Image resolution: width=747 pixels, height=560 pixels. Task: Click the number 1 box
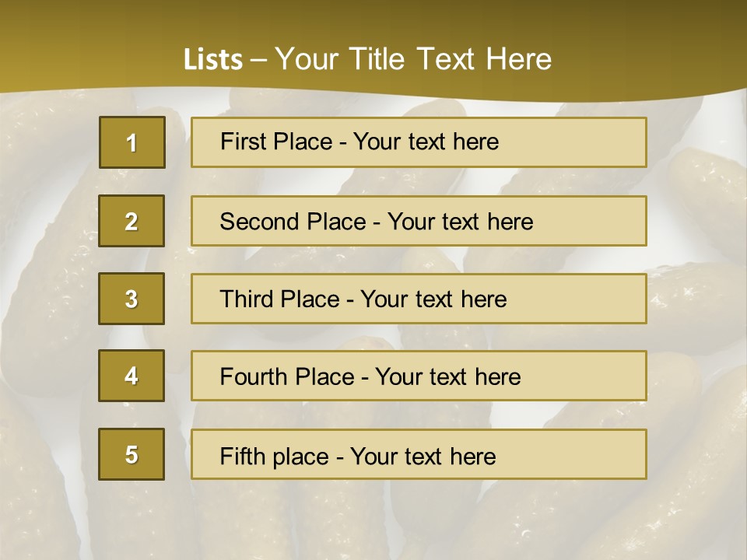coord(132,142)
